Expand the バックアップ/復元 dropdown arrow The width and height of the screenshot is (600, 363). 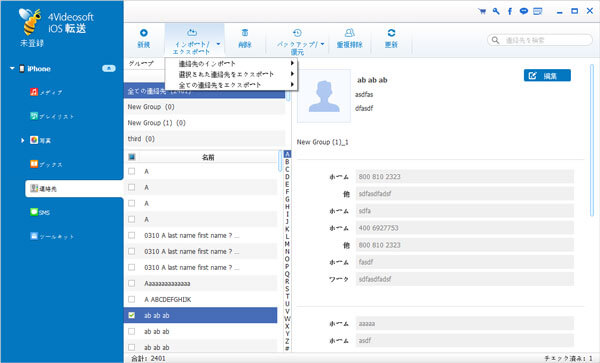pos(322,44)
